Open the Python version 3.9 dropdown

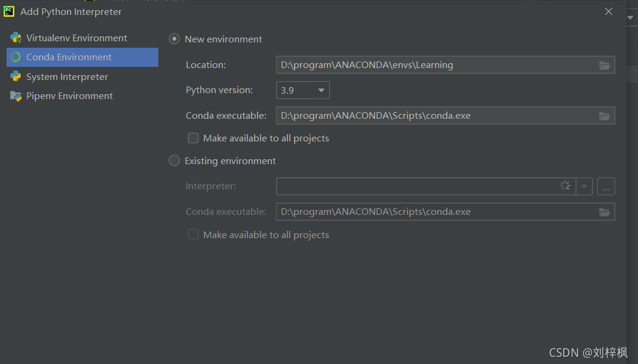pyautogui.click(x=303, y=90)
